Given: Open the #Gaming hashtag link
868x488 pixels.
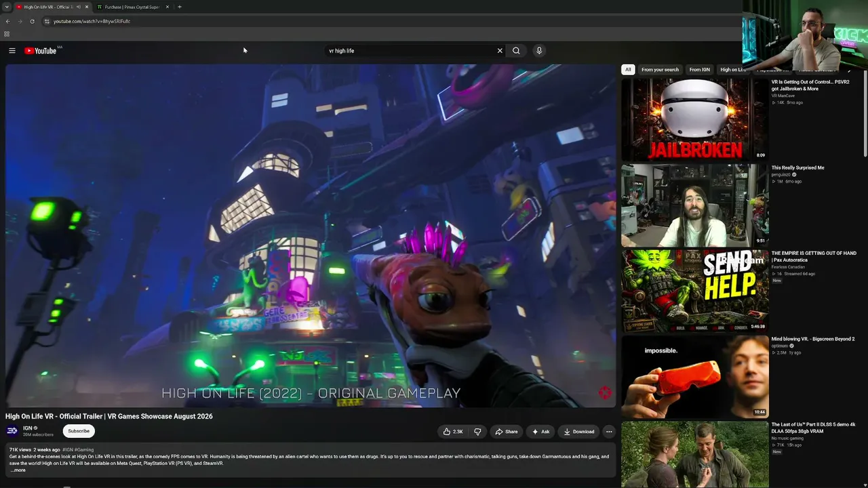Looking at the screenshot, I should (84, 450).
